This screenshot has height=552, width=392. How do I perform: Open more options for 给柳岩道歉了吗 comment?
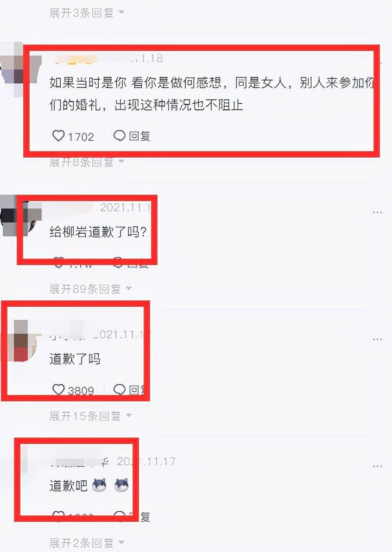pos(377,212)
